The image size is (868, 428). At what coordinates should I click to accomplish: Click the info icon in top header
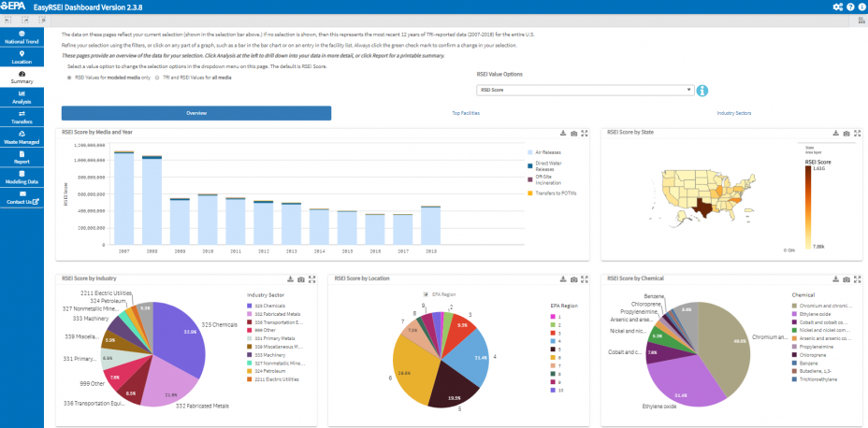click(x=861, y=7)
